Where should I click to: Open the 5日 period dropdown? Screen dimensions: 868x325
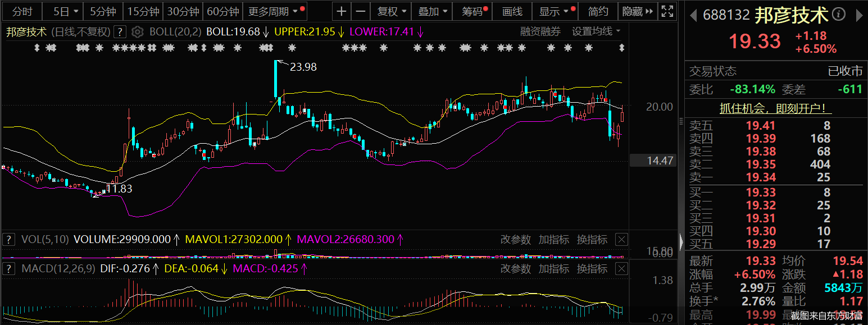62,11
